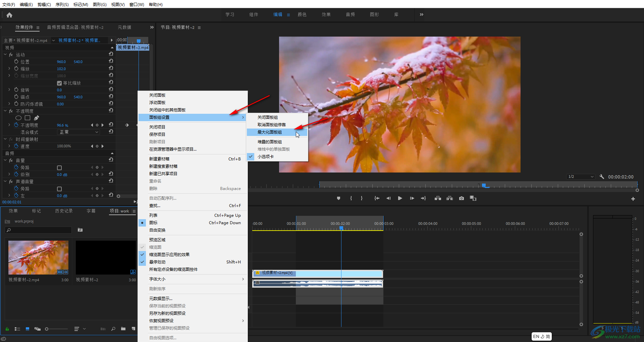Viewport: 644px width, 342px height.
Task: Select the ellipse mask tool under Opacity
Action: tap(18, 118)
